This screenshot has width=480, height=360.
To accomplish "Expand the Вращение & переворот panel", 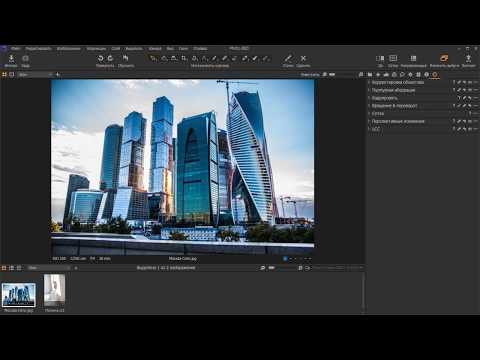I will pyautogui.click(x=369, y=106).
